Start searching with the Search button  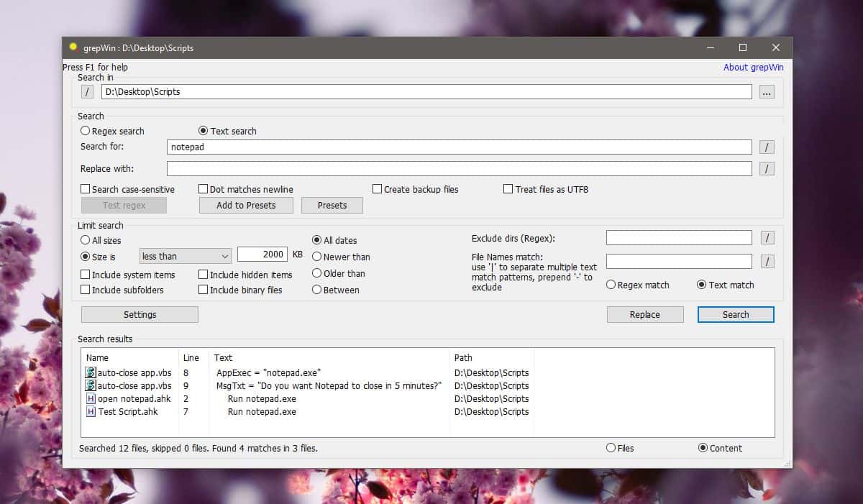point(735,314)
